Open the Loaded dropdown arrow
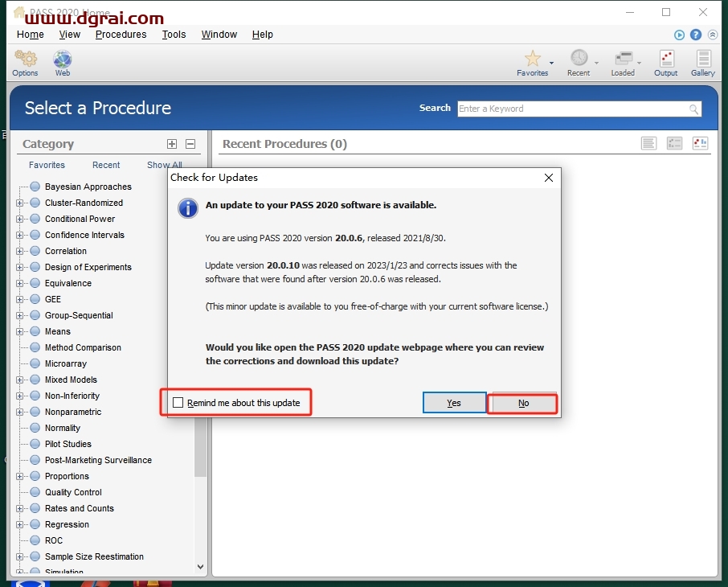The width and height of the screenshot is (728, 587). coord(639,63)
